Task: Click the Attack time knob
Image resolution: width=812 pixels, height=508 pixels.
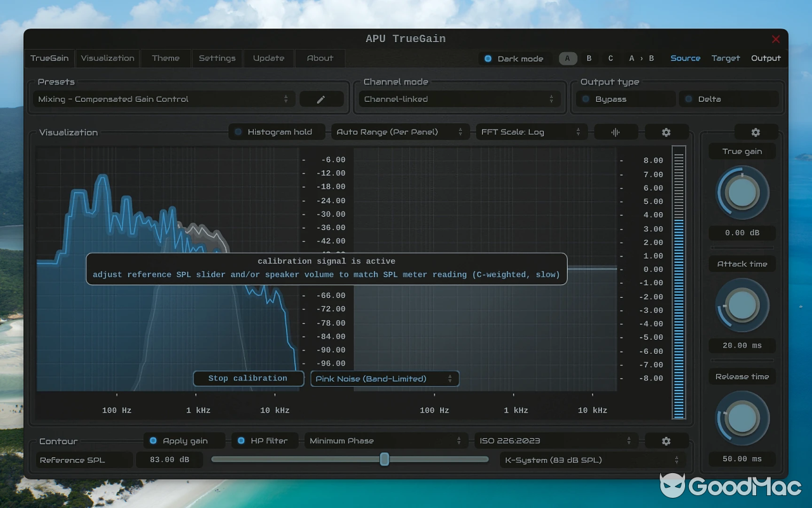Action: 742,305
